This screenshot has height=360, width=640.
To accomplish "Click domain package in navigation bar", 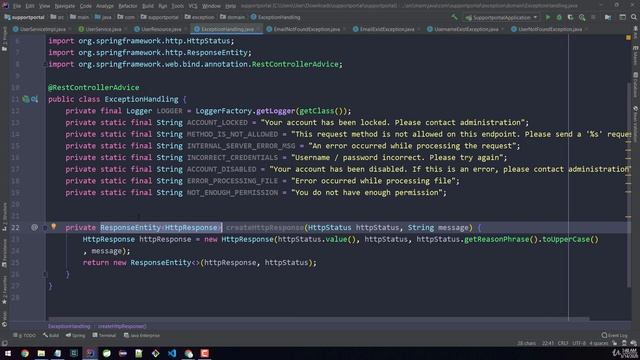I will (x=232, y=17).
